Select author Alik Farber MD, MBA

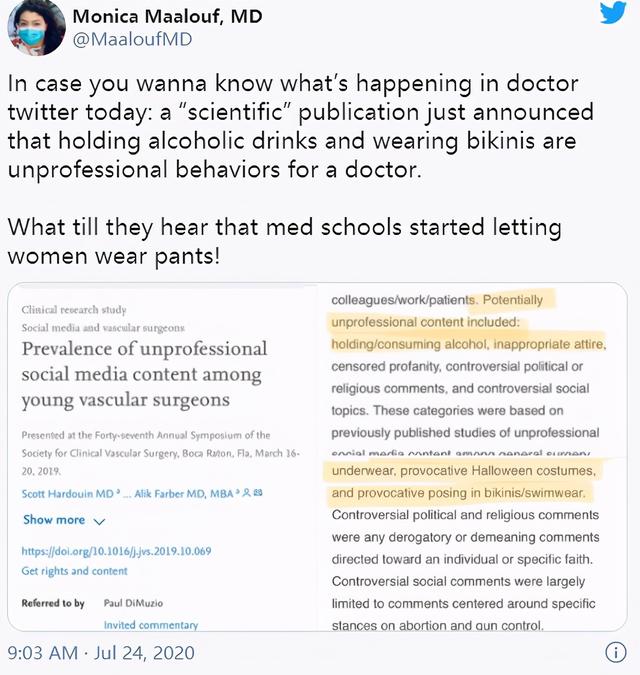[x=184, y=493]
